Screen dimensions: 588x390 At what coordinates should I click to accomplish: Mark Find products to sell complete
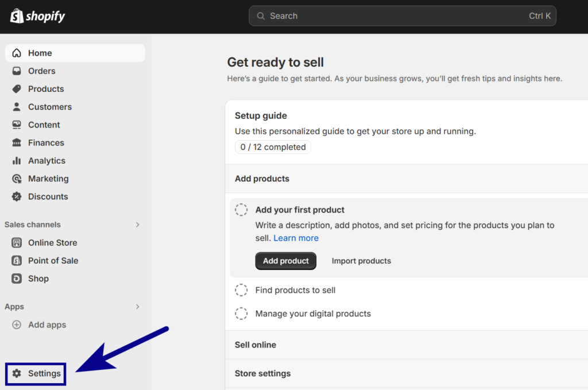[x=241, y=290]
